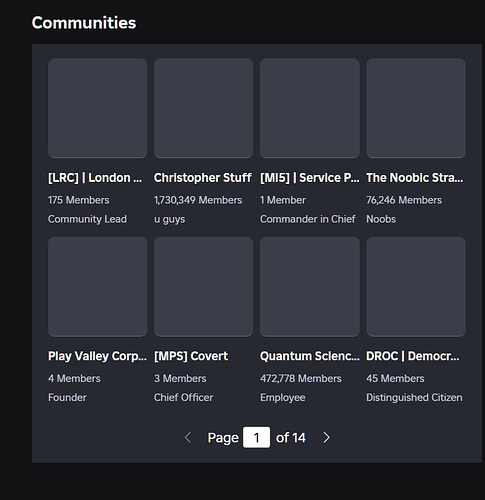
Task: Open Play Valley Corp... community thumbnail
Action: [98, 287]
